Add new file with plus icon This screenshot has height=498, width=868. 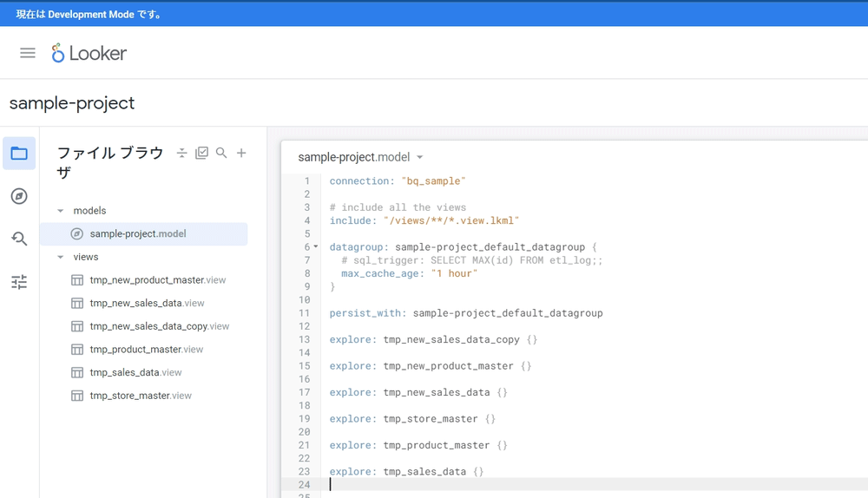pos(241,153)
